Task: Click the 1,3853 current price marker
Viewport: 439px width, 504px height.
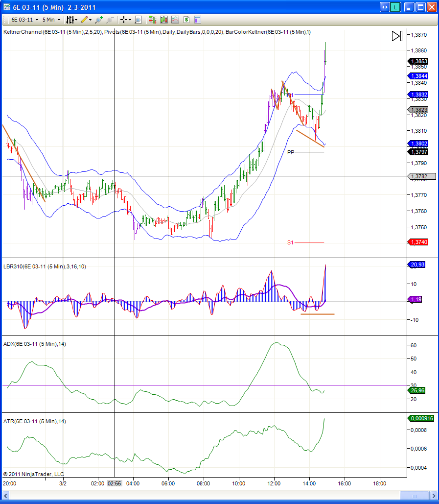Action: click(418, 61)
